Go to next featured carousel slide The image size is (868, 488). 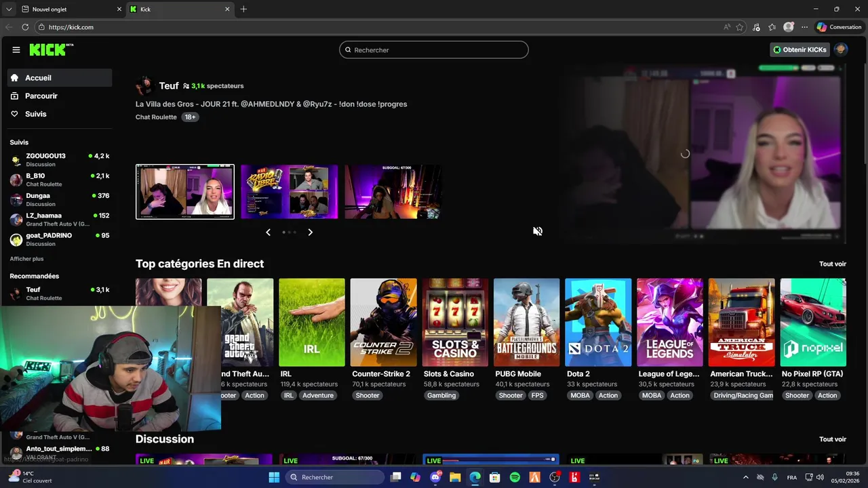[310, 232]
